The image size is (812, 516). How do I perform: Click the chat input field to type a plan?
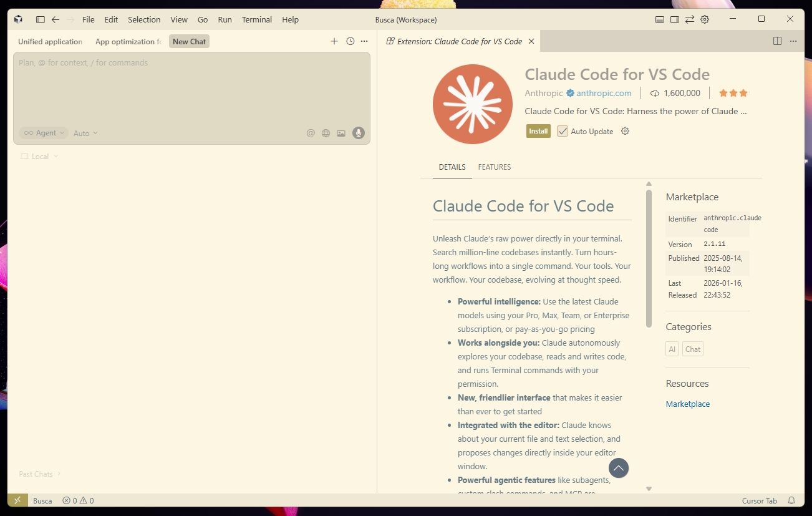pyautogui.click(x=187, y=87)
